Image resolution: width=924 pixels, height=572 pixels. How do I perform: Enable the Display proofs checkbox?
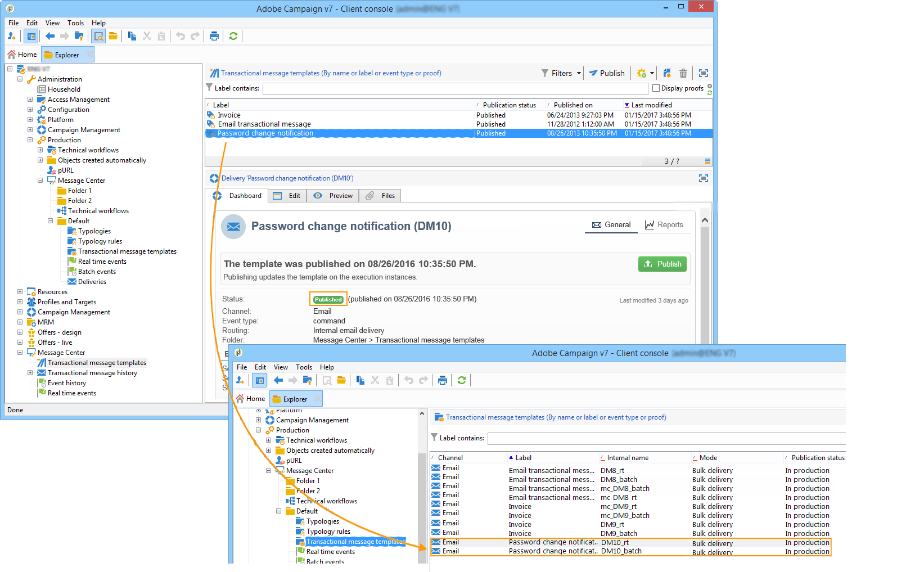pos(656,88)
